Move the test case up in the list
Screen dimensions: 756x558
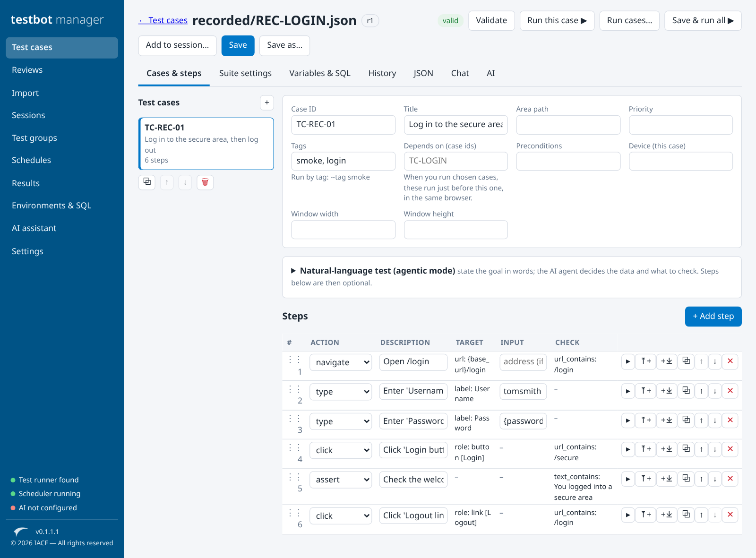click(x=167, y=182)
